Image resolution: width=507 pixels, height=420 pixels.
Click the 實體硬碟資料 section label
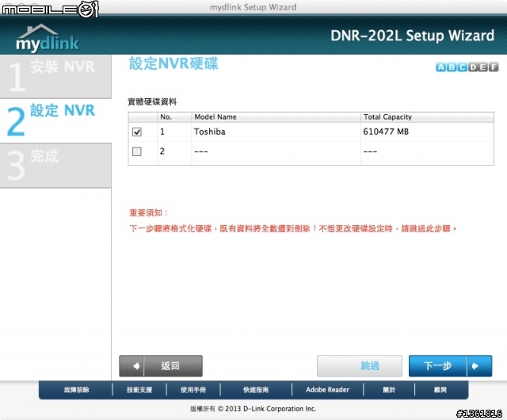point(152,102)
